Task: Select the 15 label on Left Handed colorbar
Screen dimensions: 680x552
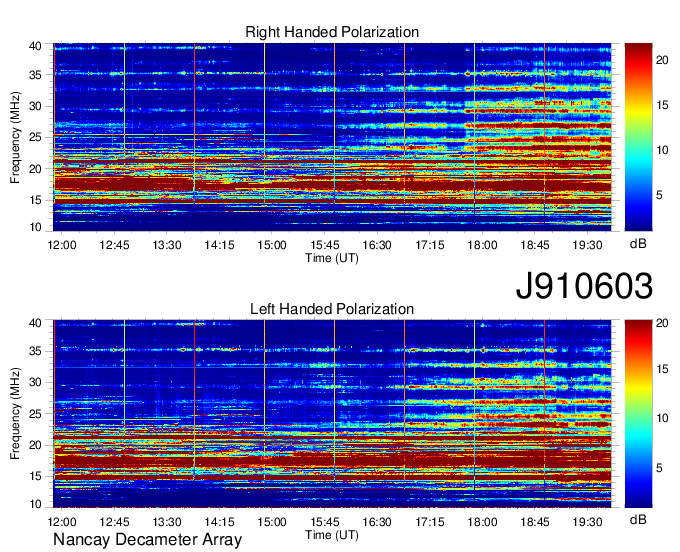Action: coord(662,369)
